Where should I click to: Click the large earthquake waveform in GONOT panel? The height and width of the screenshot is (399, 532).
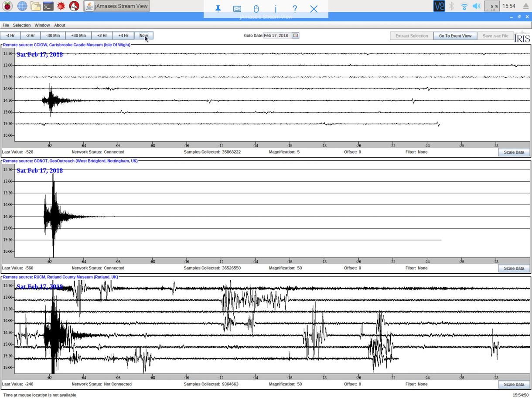tap(54, 216)
